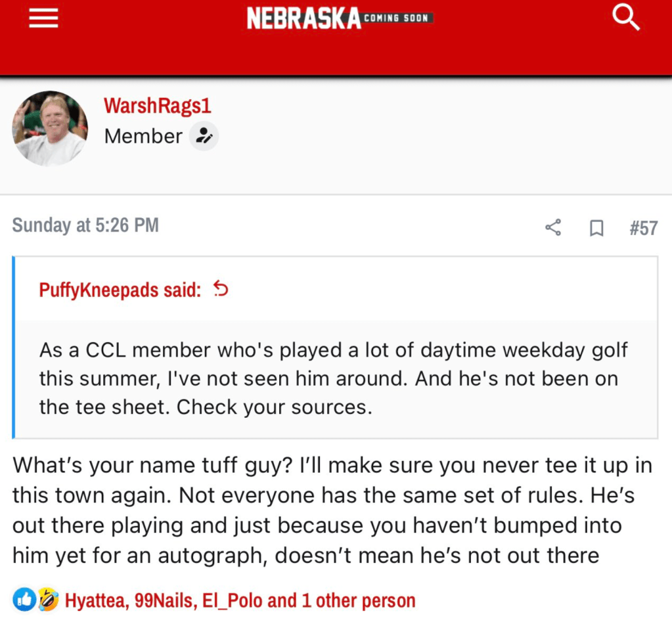The width and height of the screenshot is (672, 624).
Task: Open the hamburger navigation menu
Action: [x=44, y=18]
